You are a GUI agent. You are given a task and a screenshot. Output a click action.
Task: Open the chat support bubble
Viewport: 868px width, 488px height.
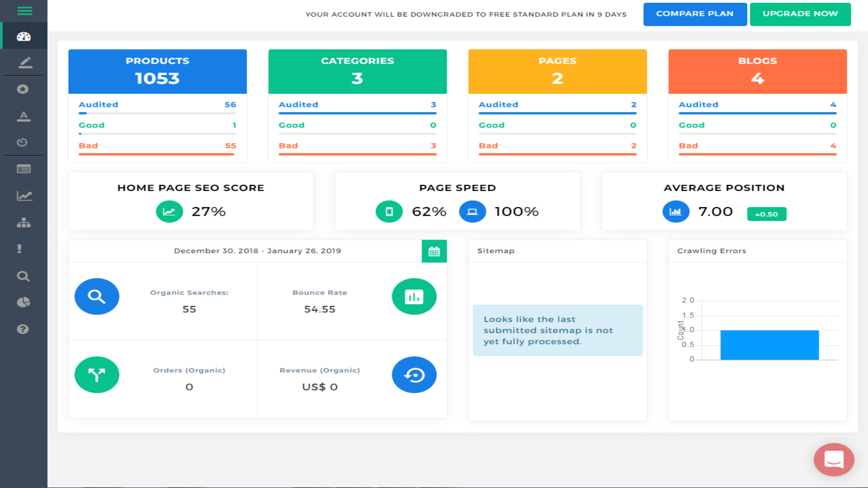click(834, 460)
